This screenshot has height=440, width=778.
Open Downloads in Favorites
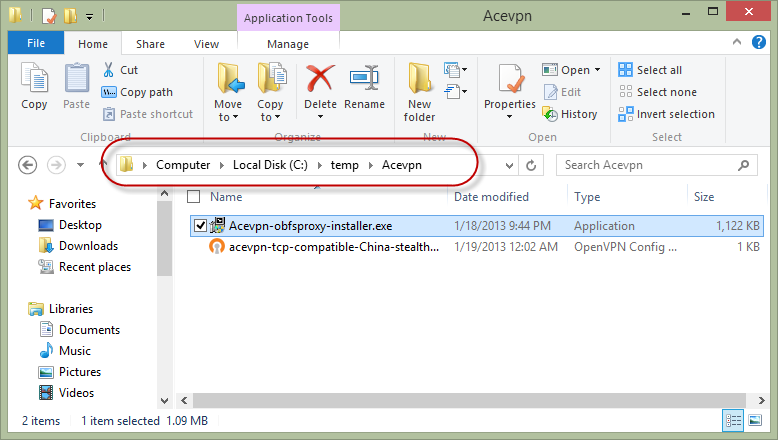(78, 246)
